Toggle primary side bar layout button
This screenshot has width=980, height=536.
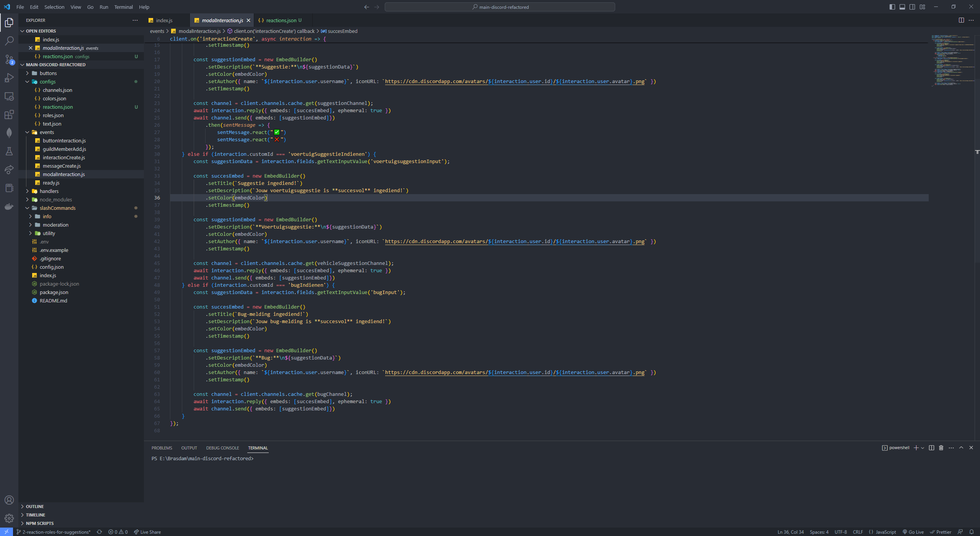point(892,7)
